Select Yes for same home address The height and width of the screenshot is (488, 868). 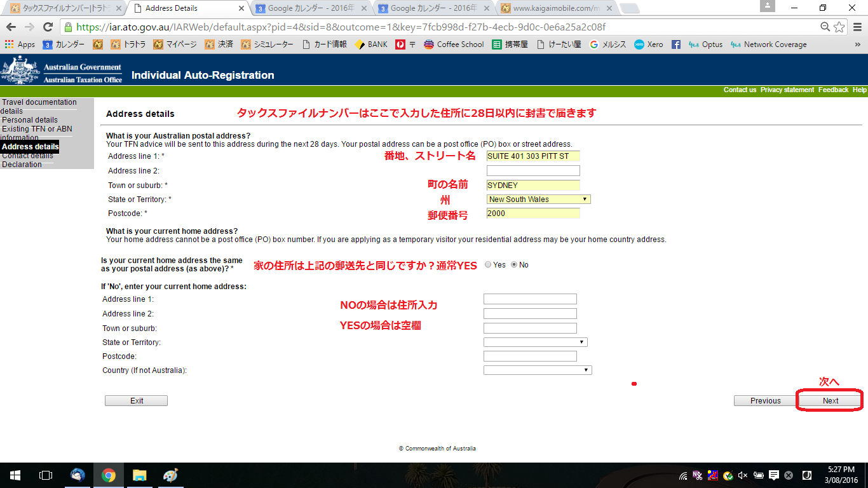(x=488, y=265)
